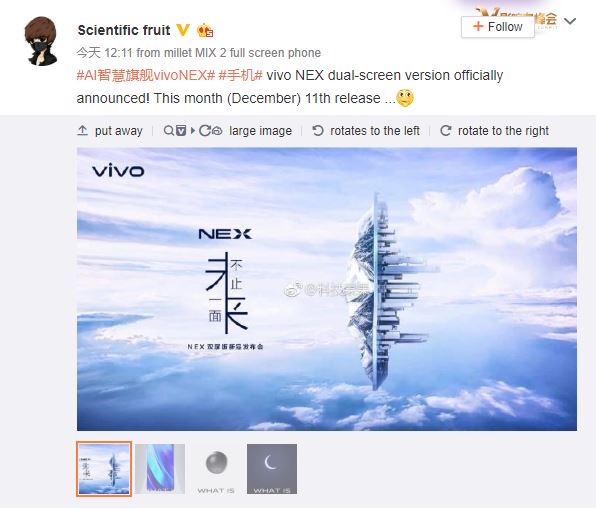Click the Scientific fruit profile avatar
The width and height of the screenshot is (596, 509).
click(41, 41)
